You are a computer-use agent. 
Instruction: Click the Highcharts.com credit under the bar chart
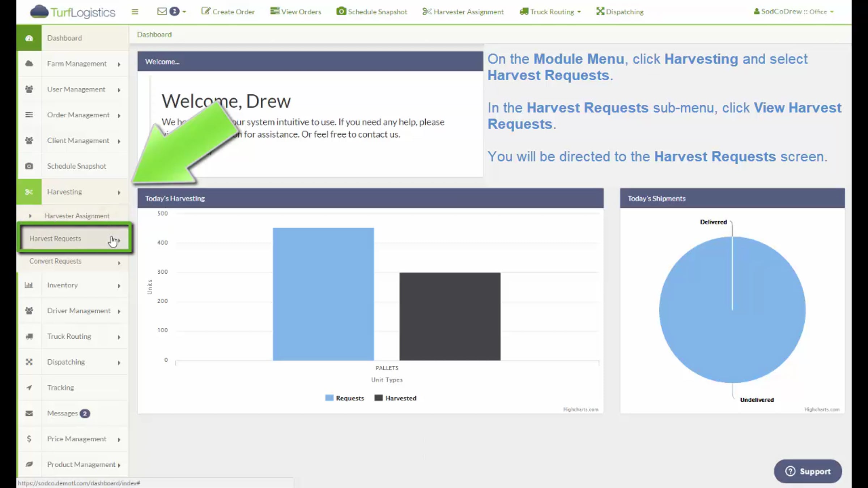(581, 410)
